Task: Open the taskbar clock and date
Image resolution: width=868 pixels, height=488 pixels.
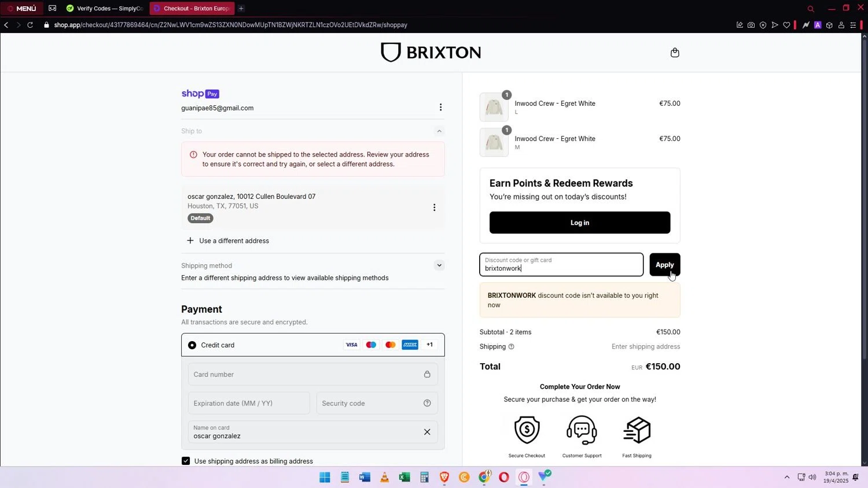Action: (x=836, y=477)
